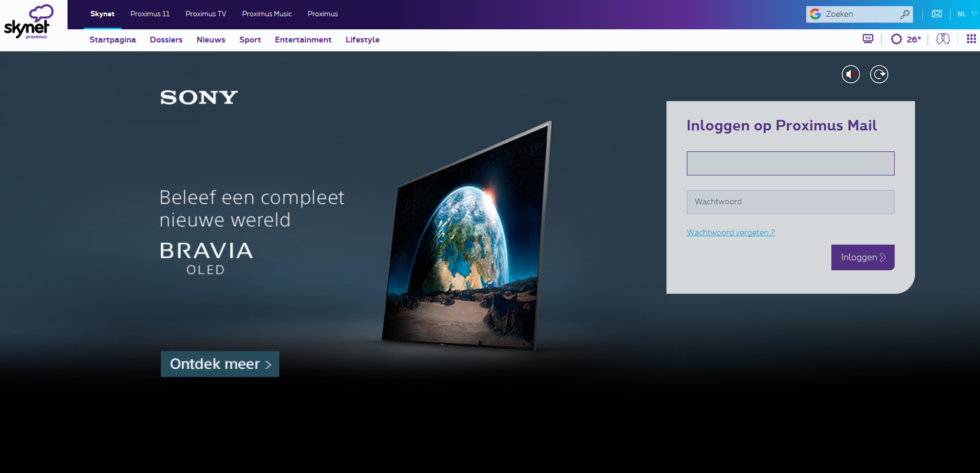Click the search magnifier icon
The height and width of the screenshot is (473, 980).
point(905,14)
